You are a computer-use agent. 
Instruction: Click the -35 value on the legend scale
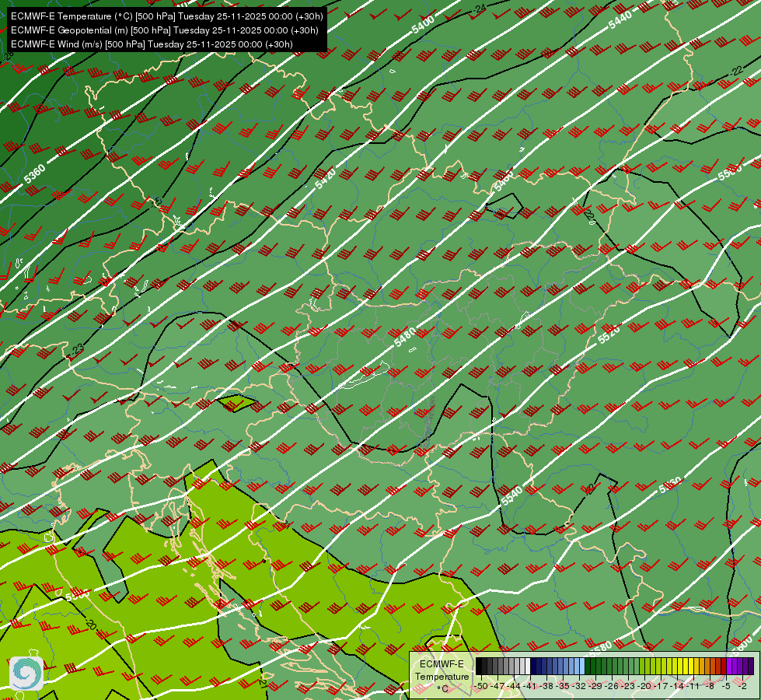pyautogui.click(x=563, y=686)
